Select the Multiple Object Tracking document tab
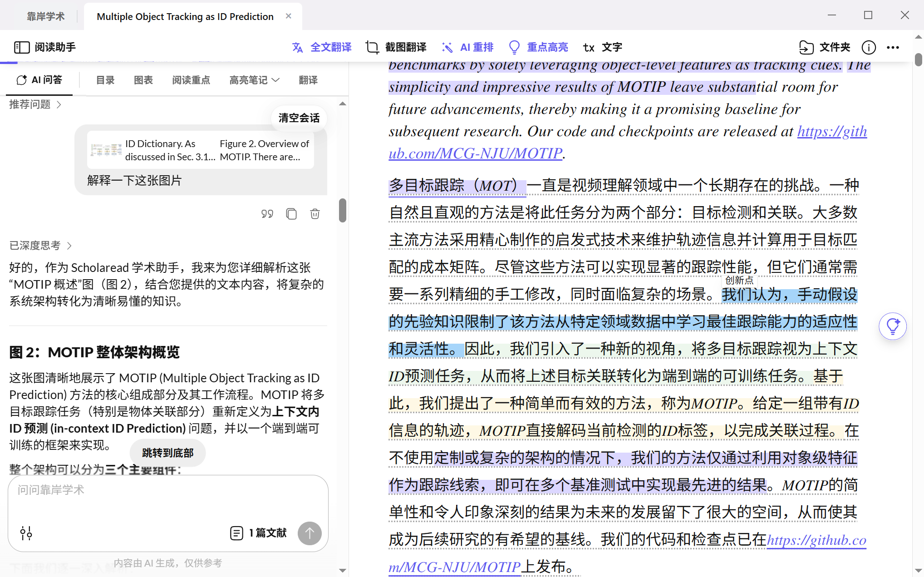The width and height of the screenshot is (924, 577). point(184,16)
